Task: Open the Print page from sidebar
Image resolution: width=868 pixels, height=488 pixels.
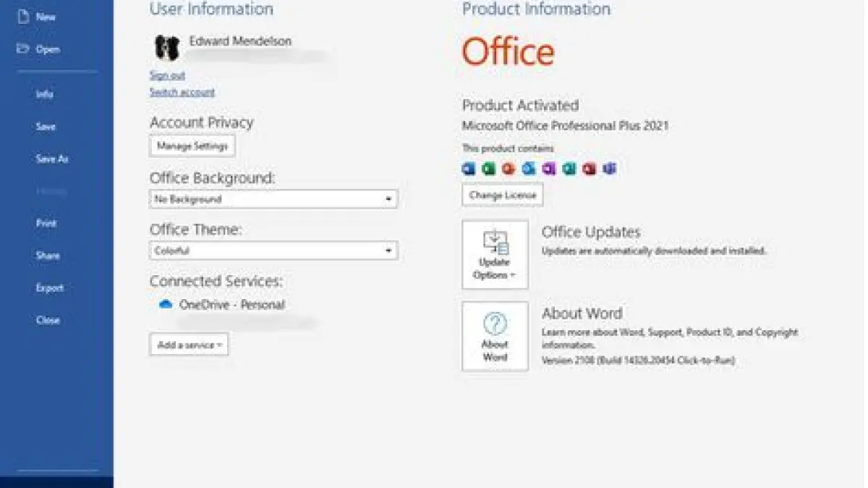Action: [x=46, y=223]
